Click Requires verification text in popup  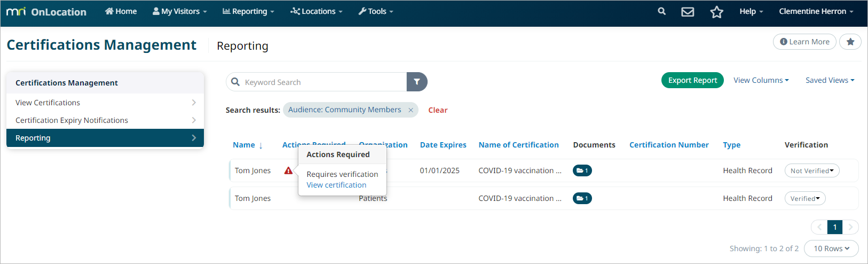[x=342, y=174]
